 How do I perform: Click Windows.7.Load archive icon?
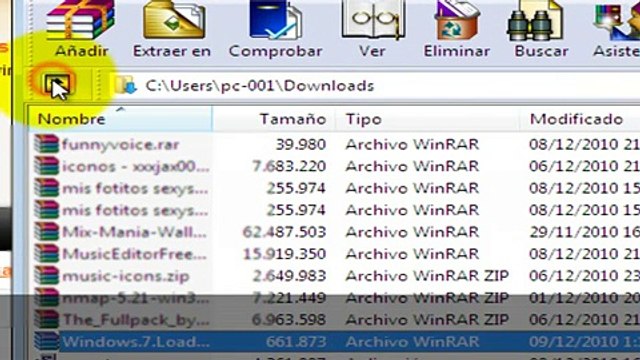[46, 341]
